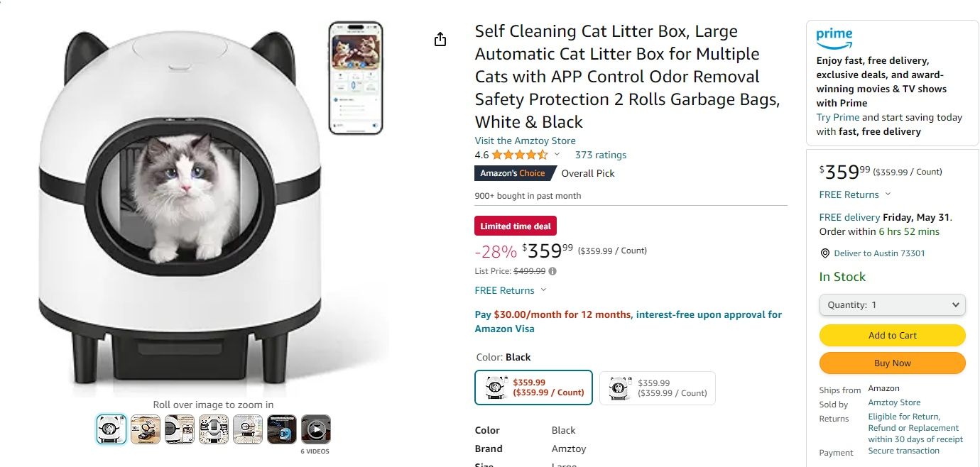Visit the Amztoy Store

(526, 141)
